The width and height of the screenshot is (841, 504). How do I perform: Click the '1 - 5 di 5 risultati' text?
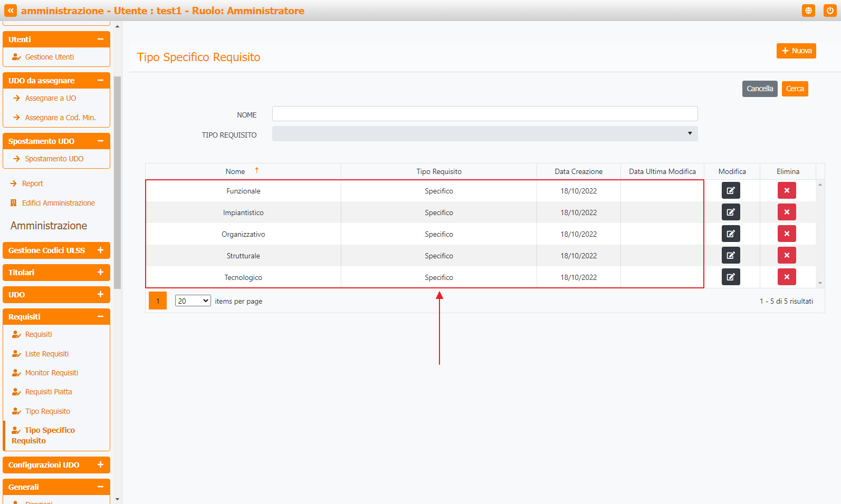(x=786, y=301)
